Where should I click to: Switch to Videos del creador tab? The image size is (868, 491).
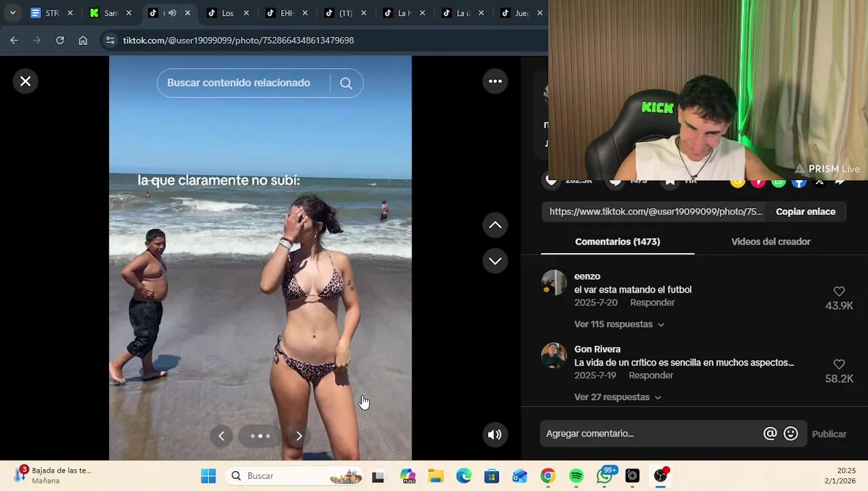click(x=770, y=241)
